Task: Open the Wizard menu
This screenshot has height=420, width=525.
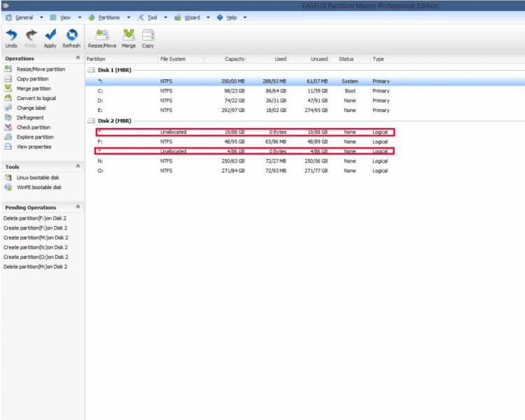Action: pyautogui.click(x=192, y=17)
